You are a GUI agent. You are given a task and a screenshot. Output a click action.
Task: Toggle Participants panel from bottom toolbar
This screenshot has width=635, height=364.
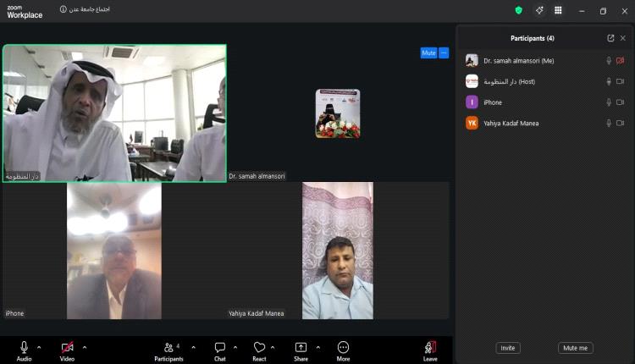(x=168, y=350)
